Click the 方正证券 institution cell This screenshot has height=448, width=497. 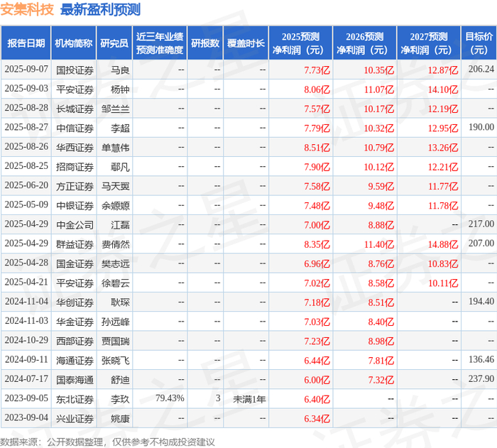coord(75,186)
